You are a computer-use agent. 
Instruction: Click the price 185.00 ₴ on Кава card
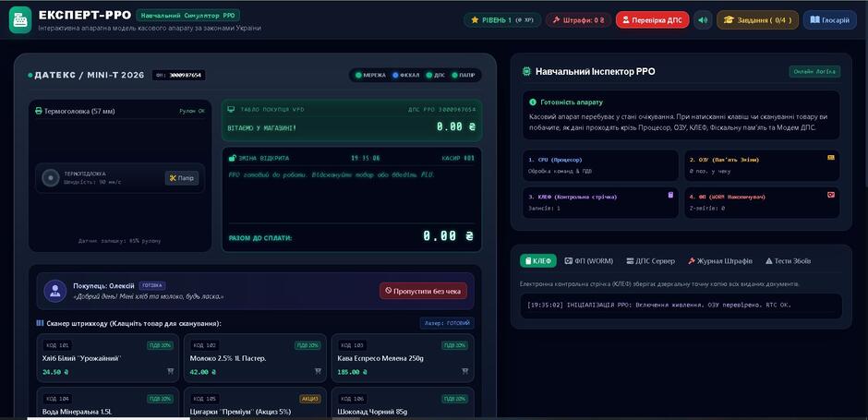[x=351, y=372]
